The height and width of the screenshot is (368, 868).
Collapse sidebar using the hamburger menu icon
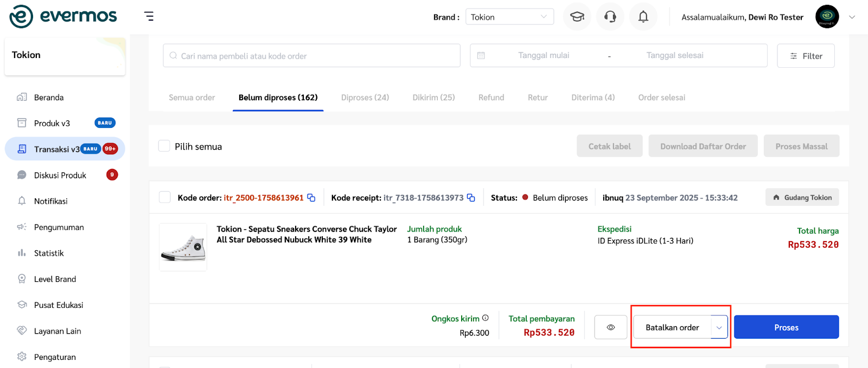149,16
